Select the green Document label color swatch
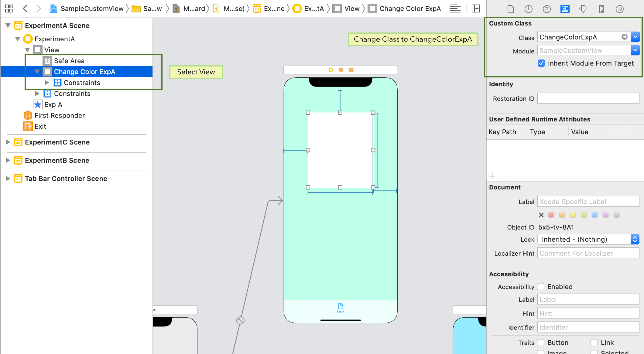Viewport: 644px width, 354px height. (x=584, y=215)
